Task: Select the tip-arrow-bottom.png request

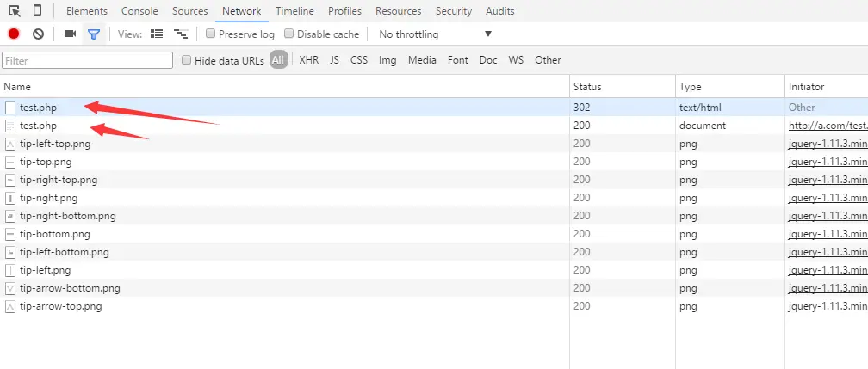Action: (434, 288)
